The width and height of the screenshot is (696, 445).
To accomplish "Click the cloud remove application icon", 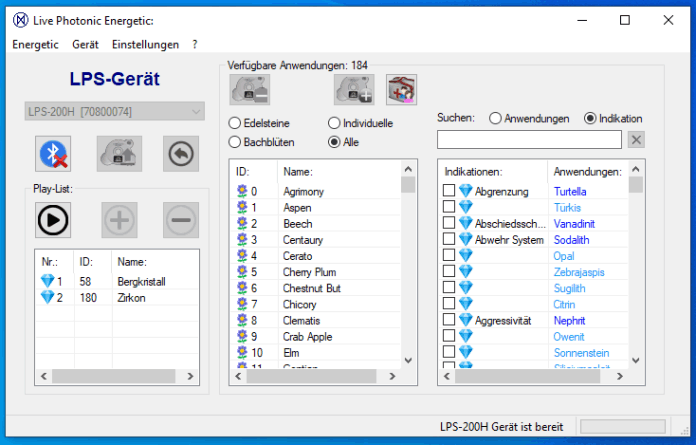I will [x=249, y=91].
